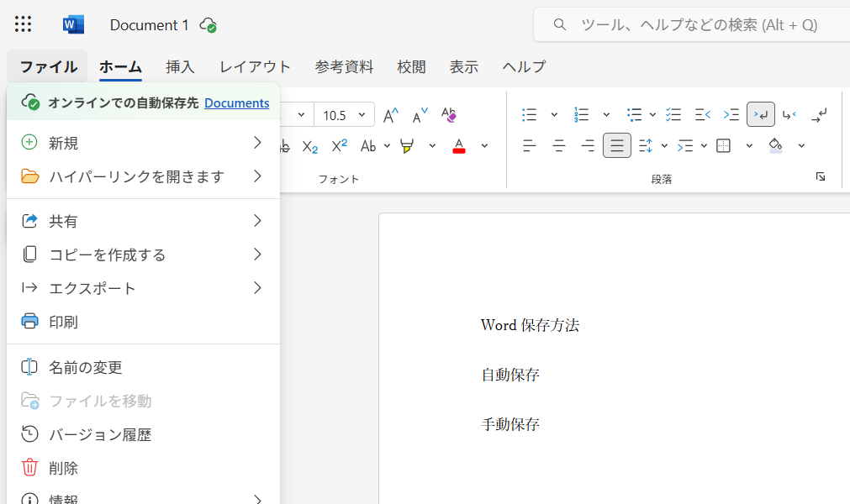Expand the multilevel list dropdown arrow
The image size is (850, 504).
click(x=652, y=115)
